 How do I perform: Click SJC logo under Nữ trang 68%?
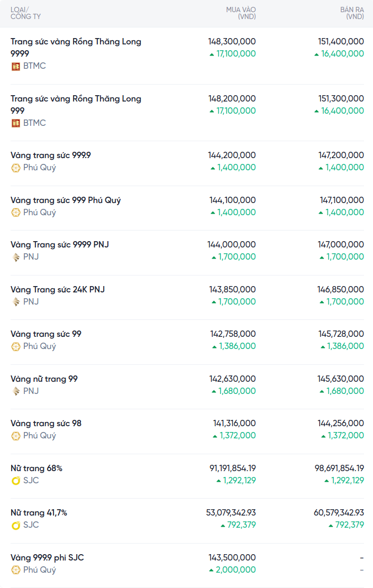[16, 481]
